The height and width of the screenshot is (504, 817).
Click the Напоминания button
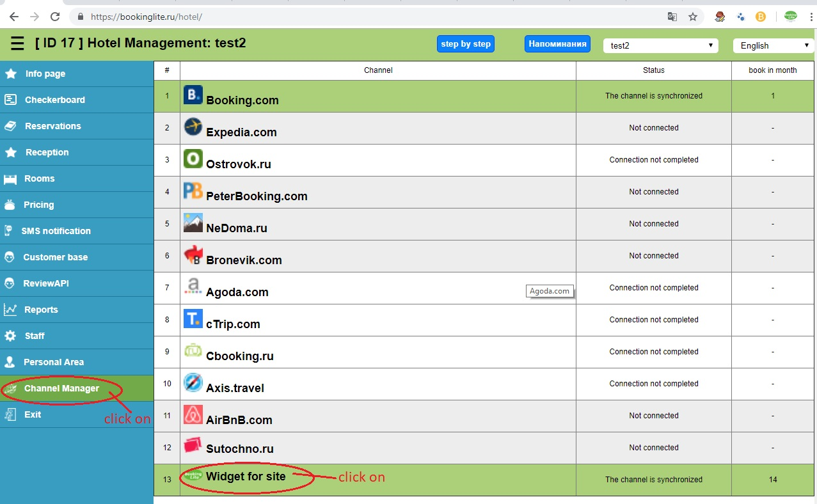point(557,44)
